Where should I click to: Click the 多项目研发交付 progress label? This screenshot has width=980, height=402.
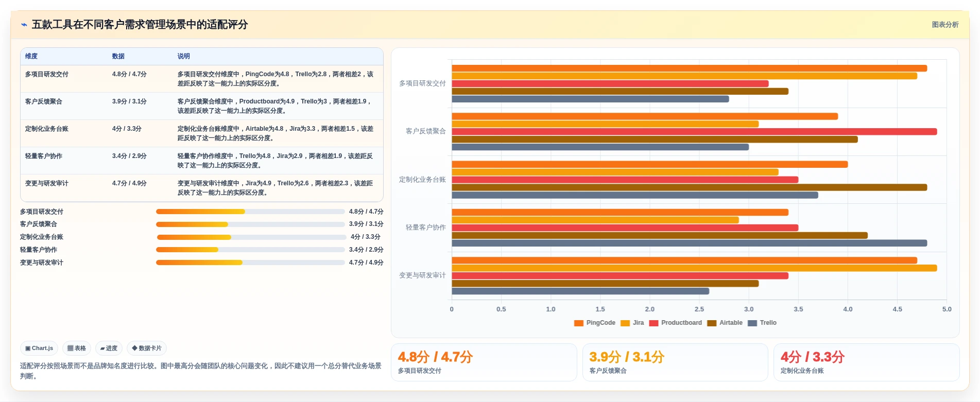42,212
